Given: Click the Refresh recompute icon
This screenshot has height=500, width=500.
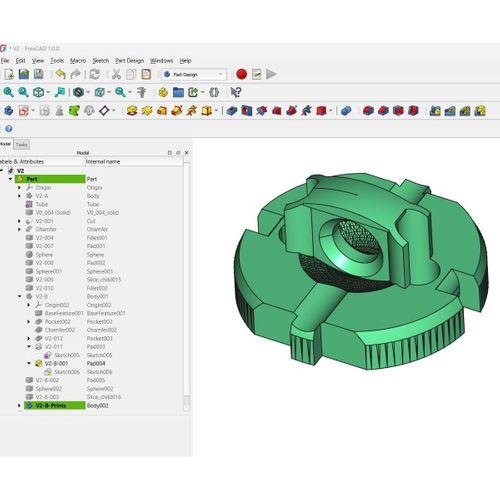Looking at the screenshot, I should (x=95, y=74).
